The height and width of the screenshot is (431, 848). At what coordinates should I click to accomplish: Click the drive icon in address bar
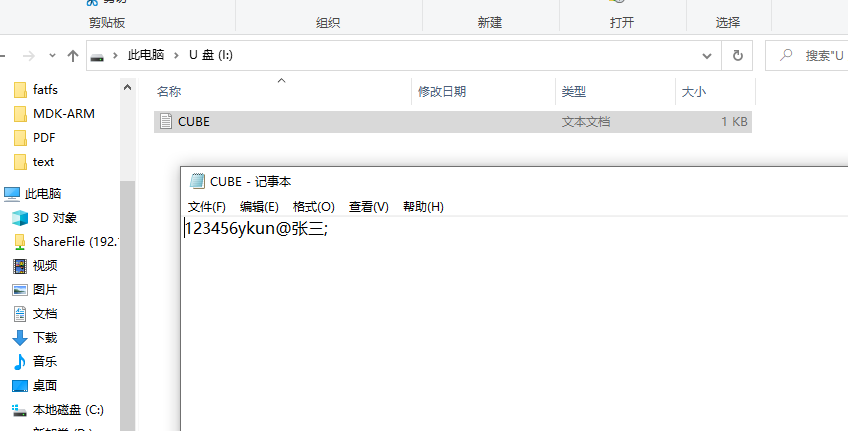[x=97, y=56]
